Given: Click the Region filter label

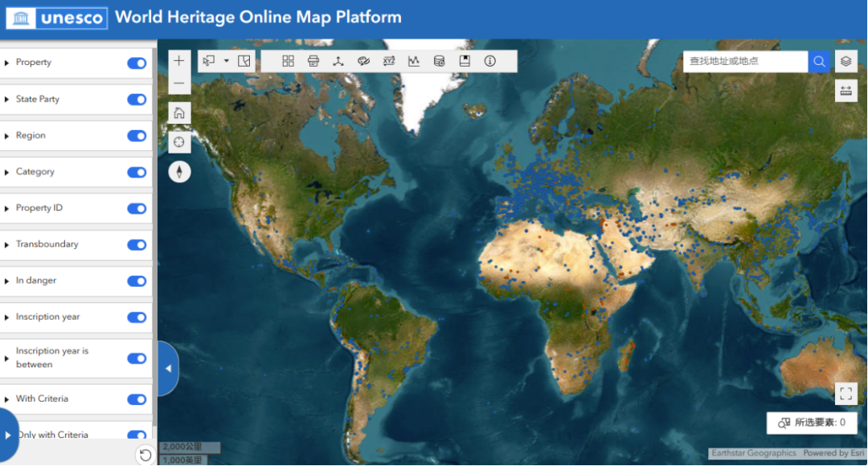Looking at the screenshot, I should click(x=31, y=135).
